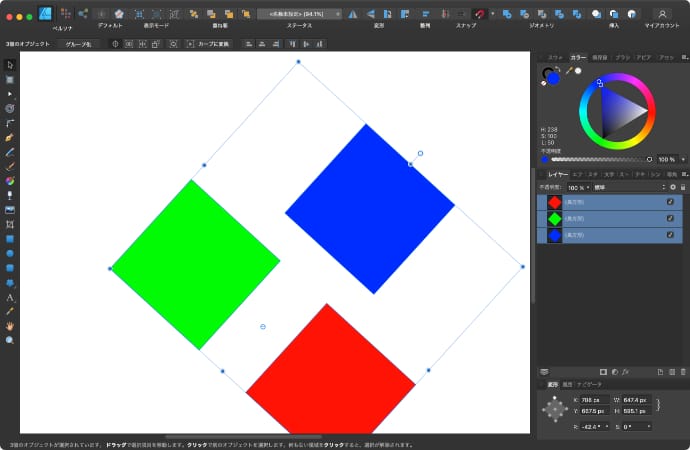The height and width of the screenshot is (450, 690).
Task: Switch to the スウォ (Swatches) tab
Action: click(x=556, y=57)
